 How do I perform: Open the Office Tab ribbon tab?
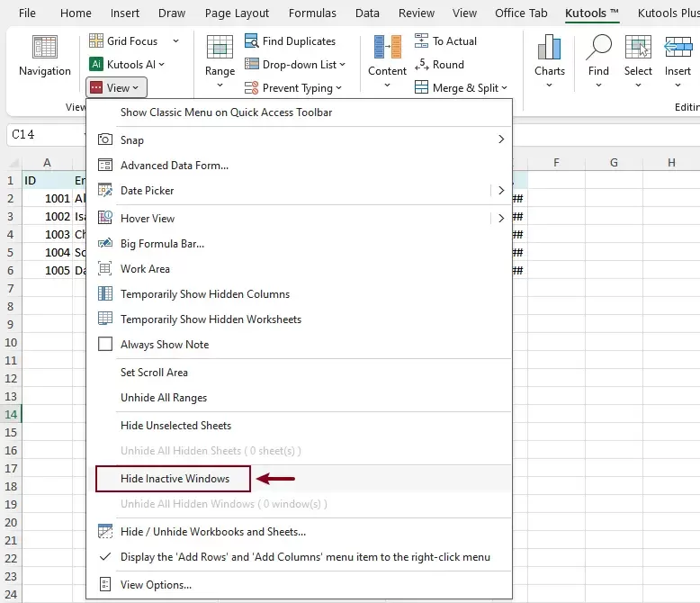(521, 13)
